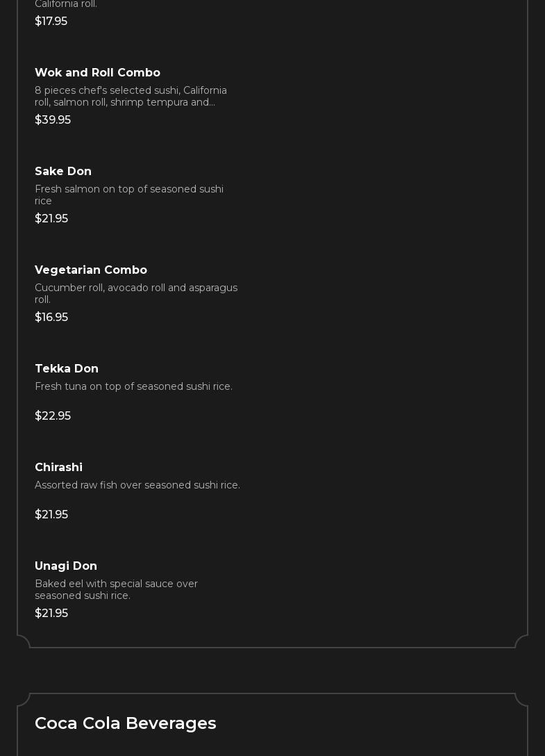The width and height of the screenshot is (545, 756).
Task: Select the Sake Don menu item title
Action: click(x=63, y=172)
